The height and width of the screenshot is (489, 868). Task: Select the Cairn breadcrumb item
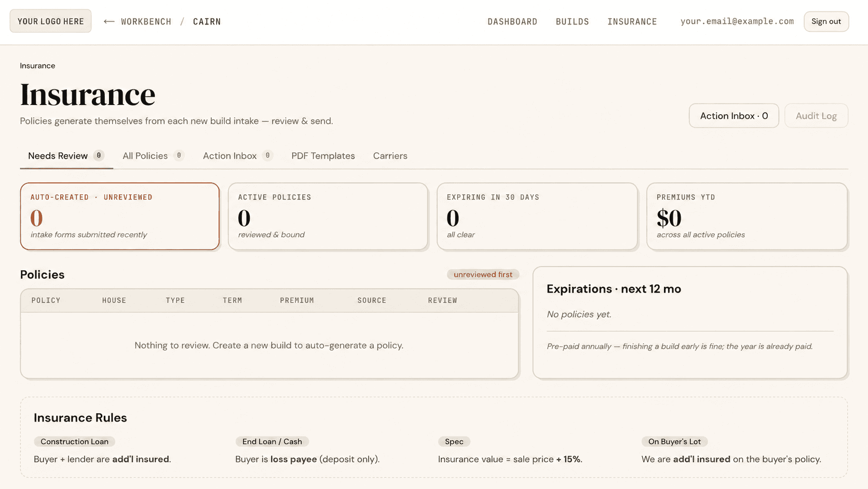point(207,21)
